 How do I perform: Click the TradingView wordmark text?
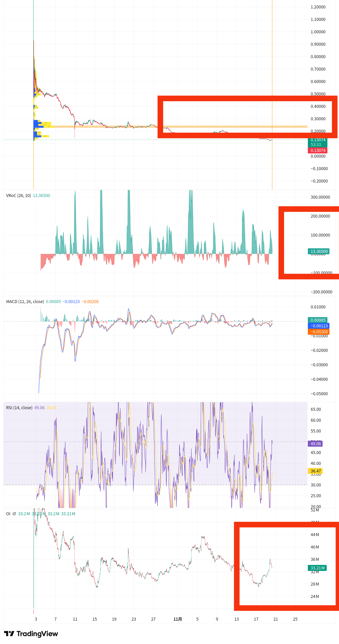[x=37, y=634]
